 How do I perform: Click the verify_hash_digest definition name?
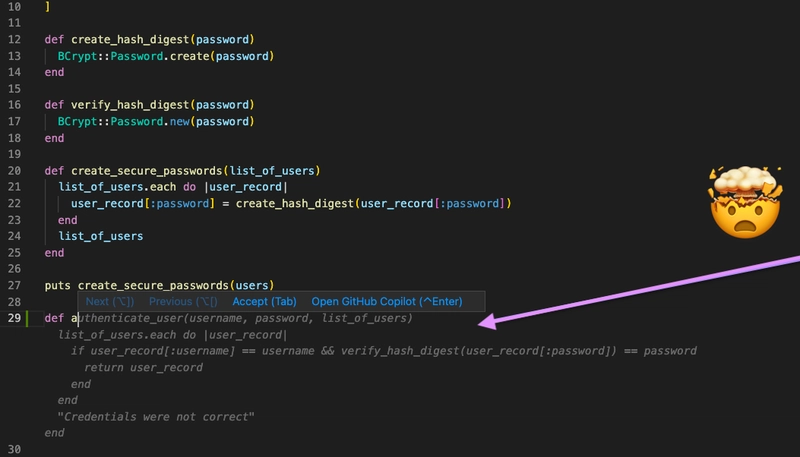click(130, 105)
